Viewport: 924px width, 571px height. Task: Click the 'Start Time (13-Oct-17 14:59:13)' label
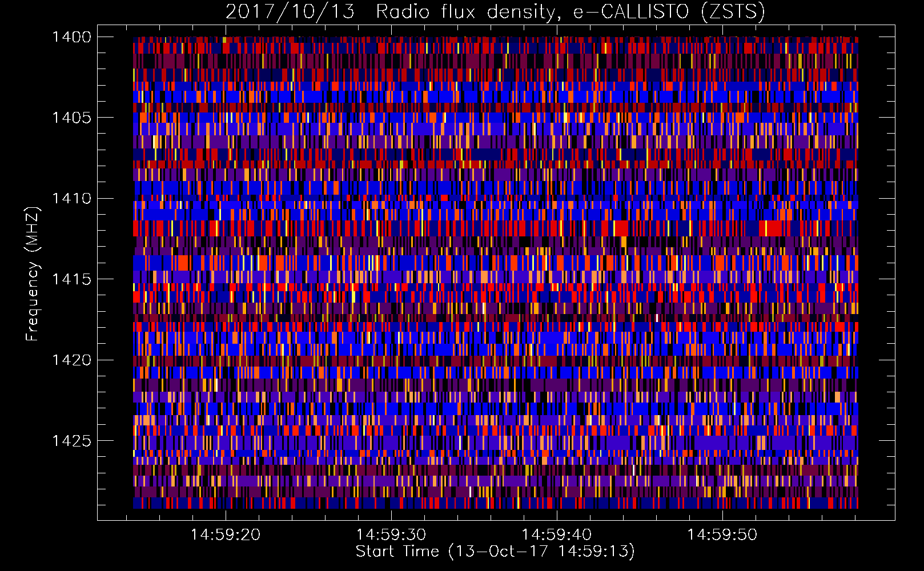click(495, 552)
